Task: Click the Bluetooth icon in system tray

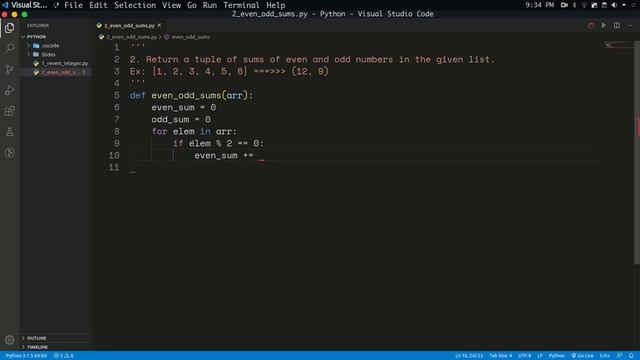Action: tap(574, 5)
